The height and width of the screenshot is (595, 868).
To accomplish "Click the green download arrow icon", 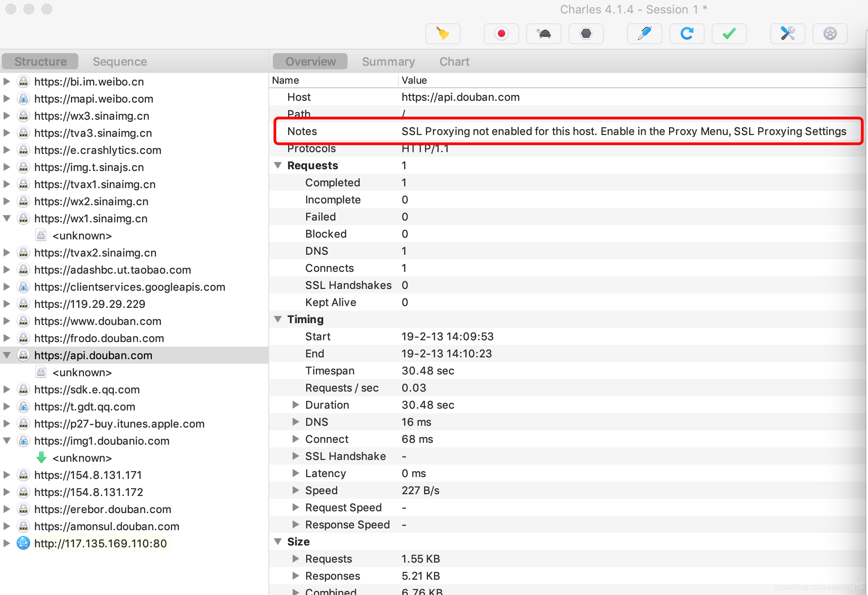I will (x=41, y=458).
